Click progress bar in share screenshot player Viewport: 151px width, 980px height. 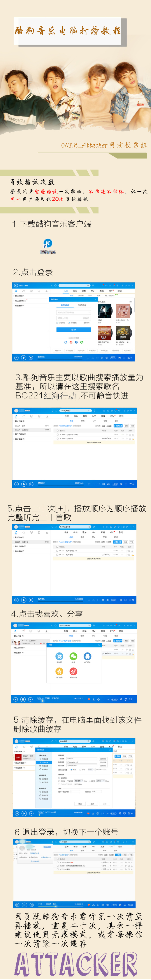pyautogui.click(x=60, y=701)
